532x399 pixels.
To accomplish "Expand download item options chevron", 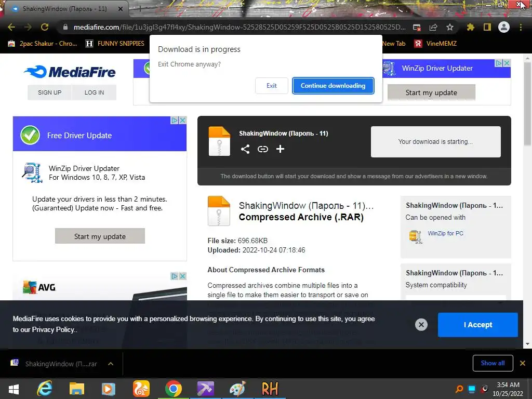I will tap(111, 364).
